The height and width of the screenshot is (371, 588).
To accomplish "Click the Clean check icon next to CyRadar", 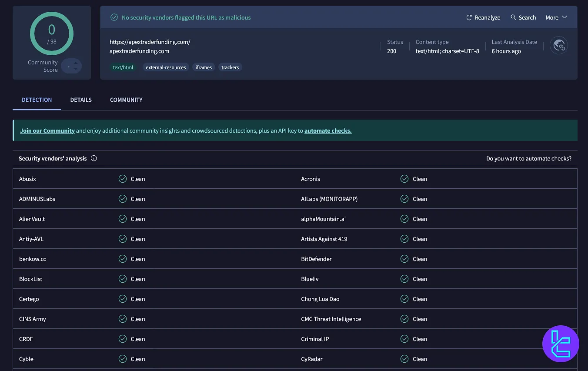I will tap(404, 359).
